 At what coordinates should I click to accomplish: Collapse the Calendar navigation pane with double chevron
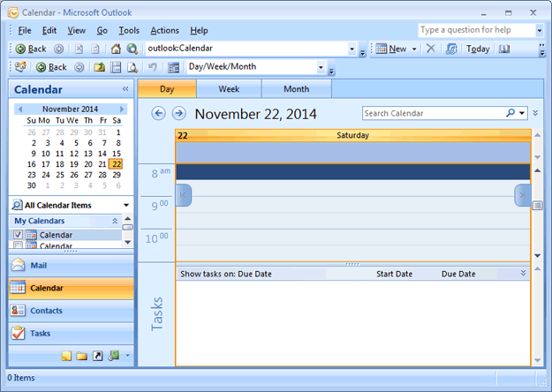pyautogui.click(x=125, y=89)
